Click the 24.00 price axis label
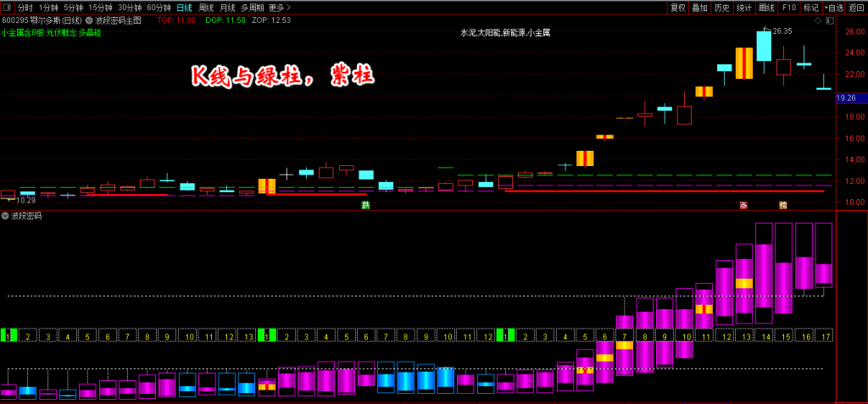 tap(854, 53)
